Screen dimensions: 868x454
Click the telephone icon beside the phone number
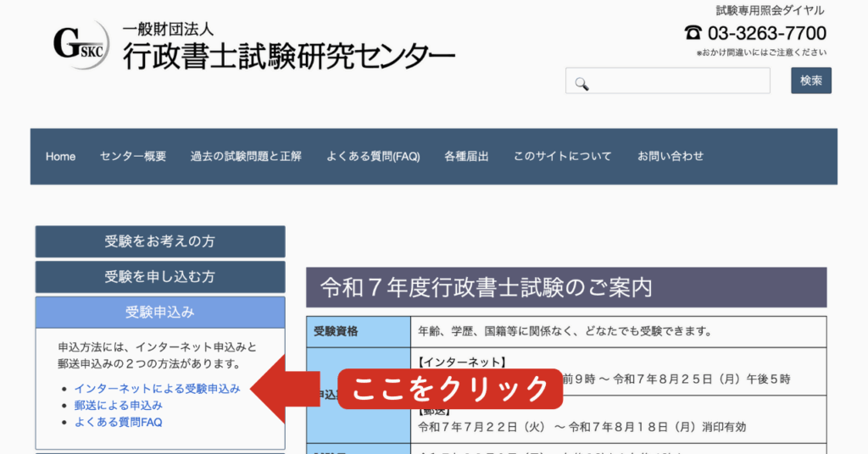[693, 33]
